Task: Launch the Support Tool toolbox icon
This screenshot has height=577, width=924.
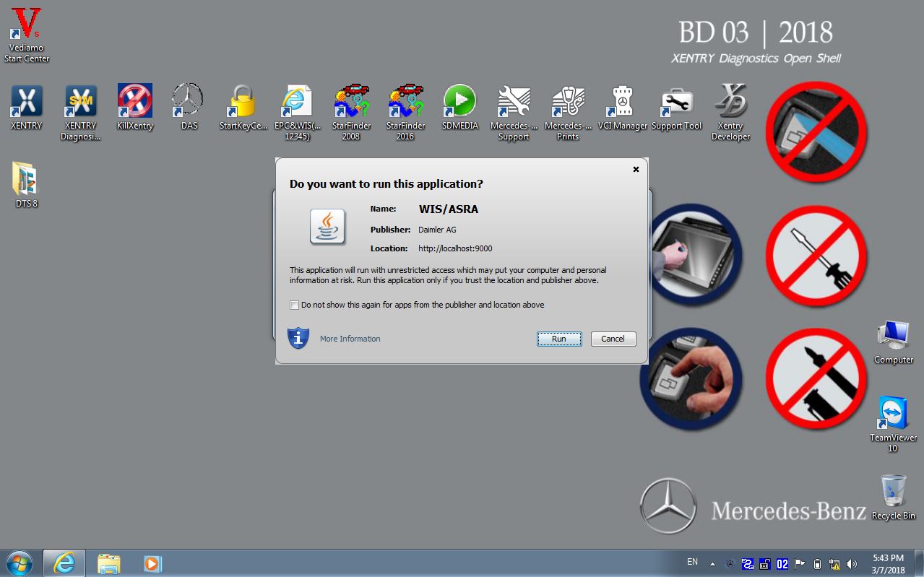Action: point(677,107)
